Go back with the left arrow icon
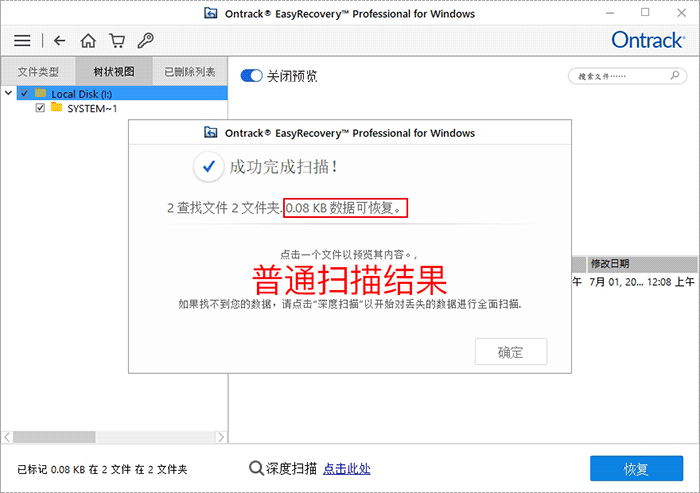Screen dimensions: 700x493 [x=59, y=41]
